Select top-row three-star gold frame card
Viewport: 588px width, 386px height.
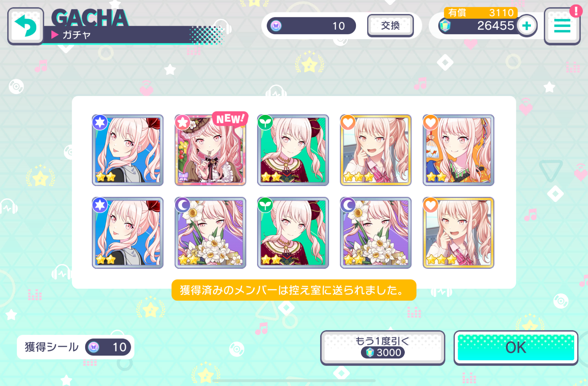pyautogui.click(x=376, y=150)
